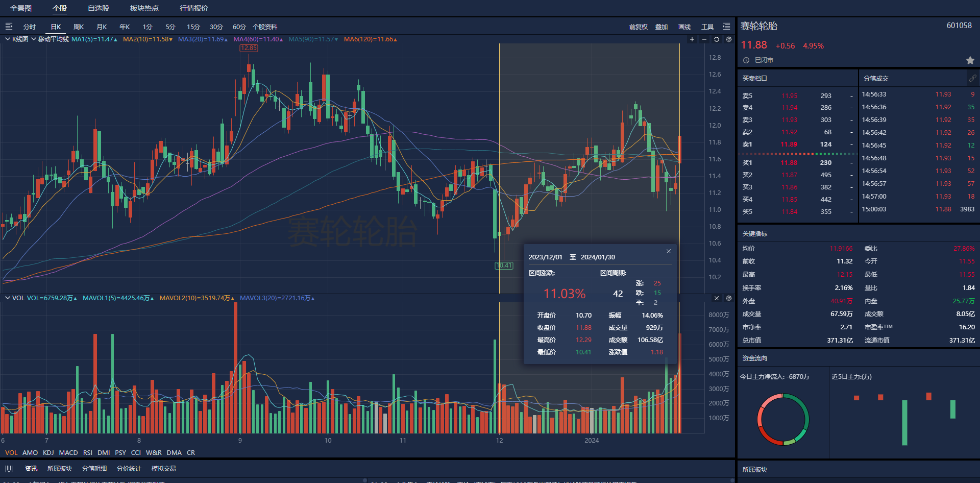This screenshot has width=980, height=483.
Task: Close the interval statistics popup
Action: coord(669,251)
